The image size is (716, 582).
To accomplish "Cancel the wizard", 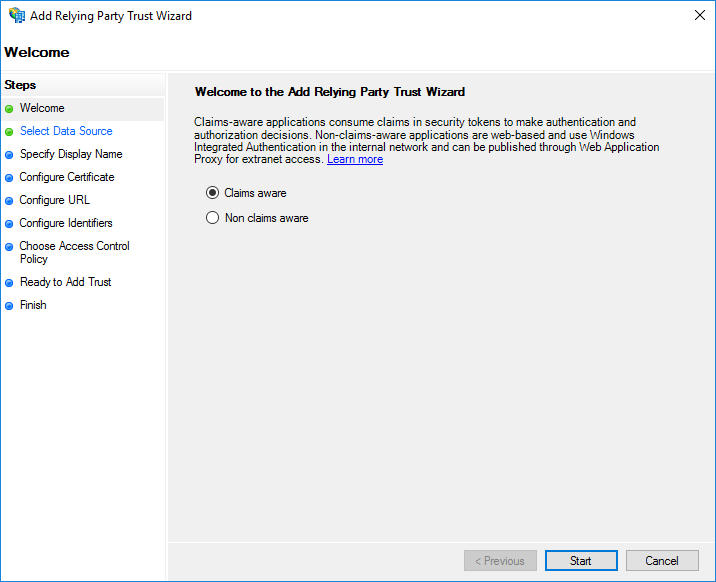I will coord(661,561).
